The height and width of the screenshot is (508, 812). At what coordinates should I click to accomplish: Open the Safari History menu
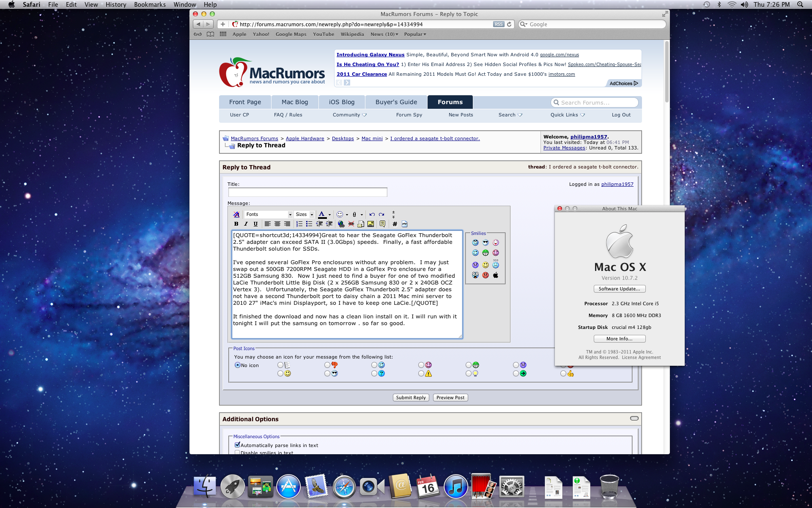116,5
